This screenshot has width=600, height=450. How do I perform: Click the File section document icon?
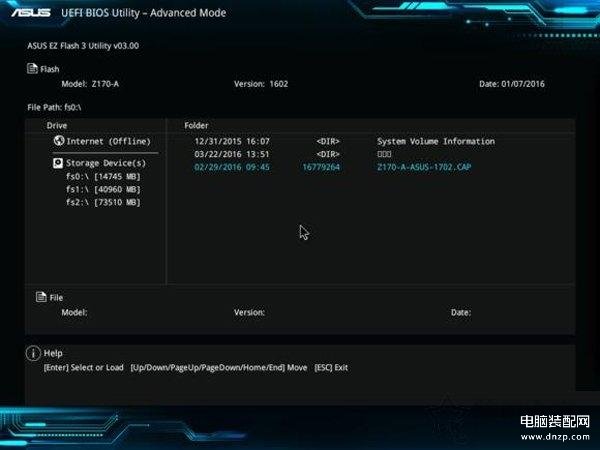pos(41,297)
